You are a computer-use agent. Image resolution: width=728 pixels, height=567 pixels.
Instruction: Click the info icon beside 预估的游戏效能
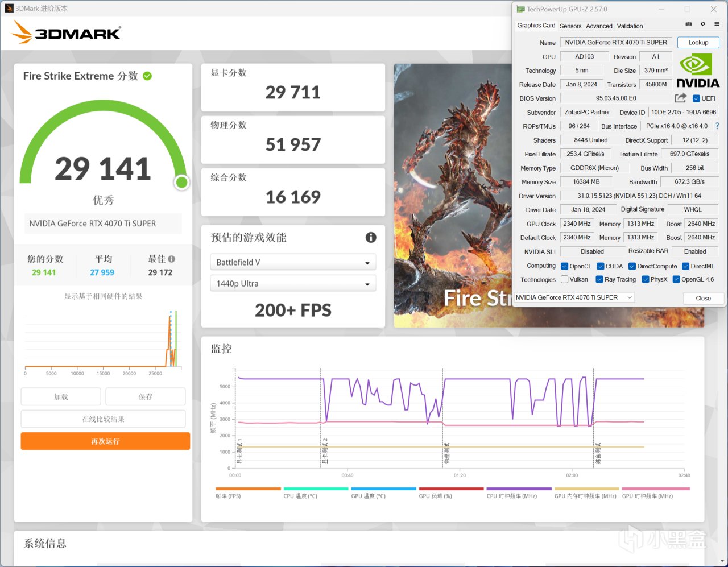coord(371,237)
